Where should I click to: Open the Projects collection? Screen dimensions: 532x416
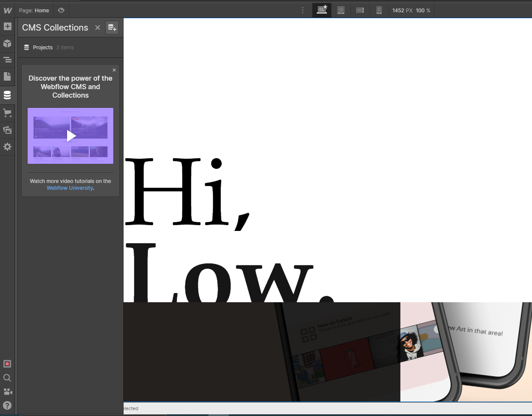coord(43,48)
